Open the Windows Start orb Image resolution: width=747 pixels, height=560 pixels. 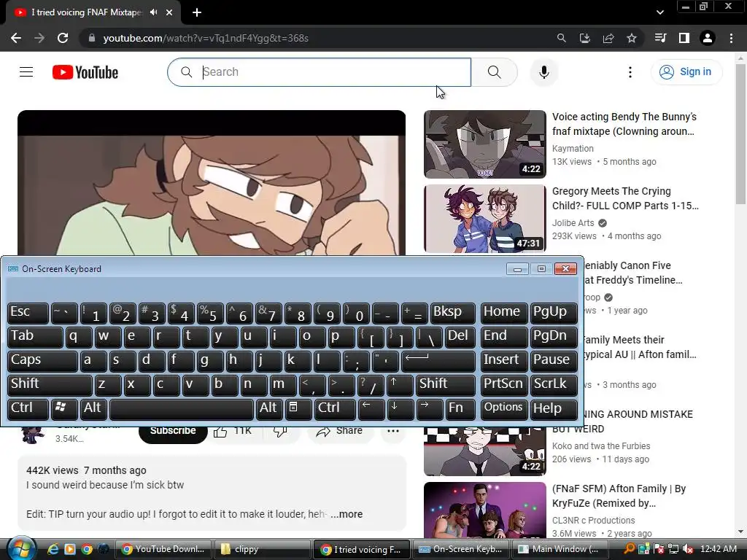pyautogui.click(x=21, y=549)
